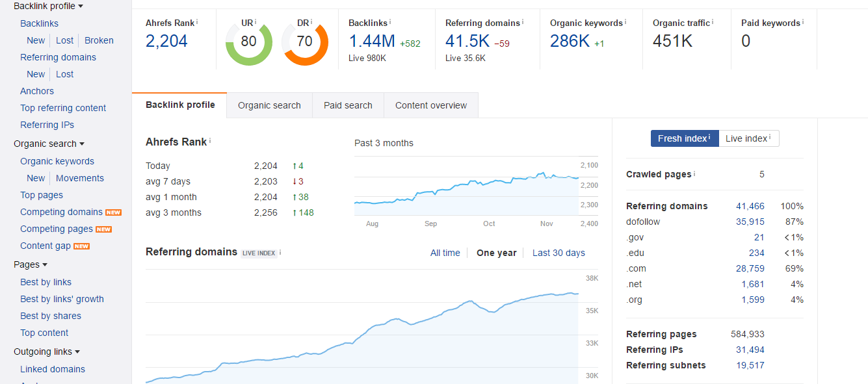Switch to the Fresh index view
868x384 pixels.
coord(685,138)
